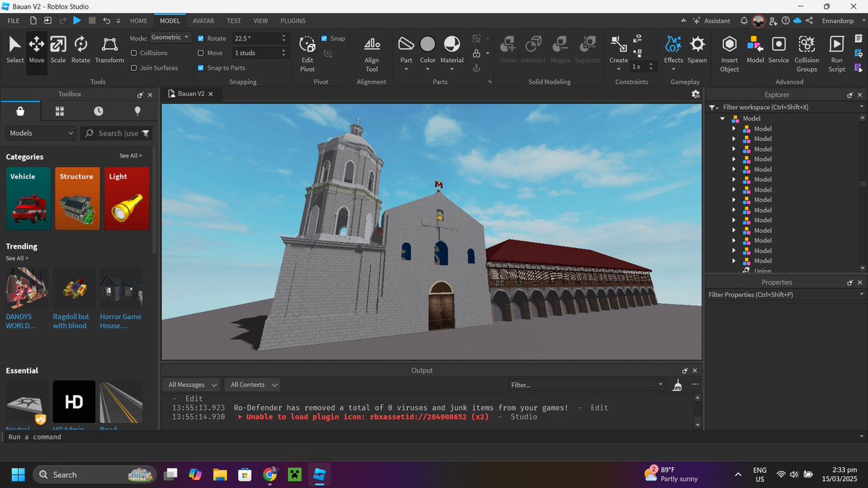Expand the All Messages dropdown
This screenshot has height=488, width=868.
coord(192,385)
